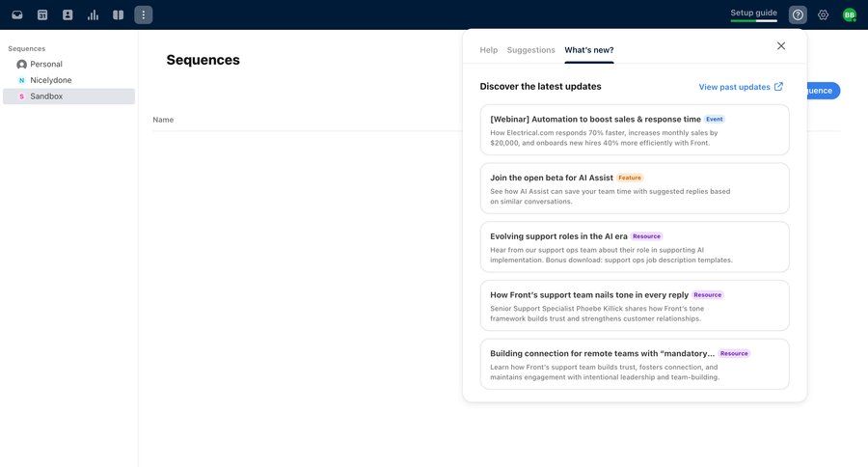Open How Front's support team nails tone card
Image resolution: width=868 pixels, height=467 pixels.
pos(635,306)
